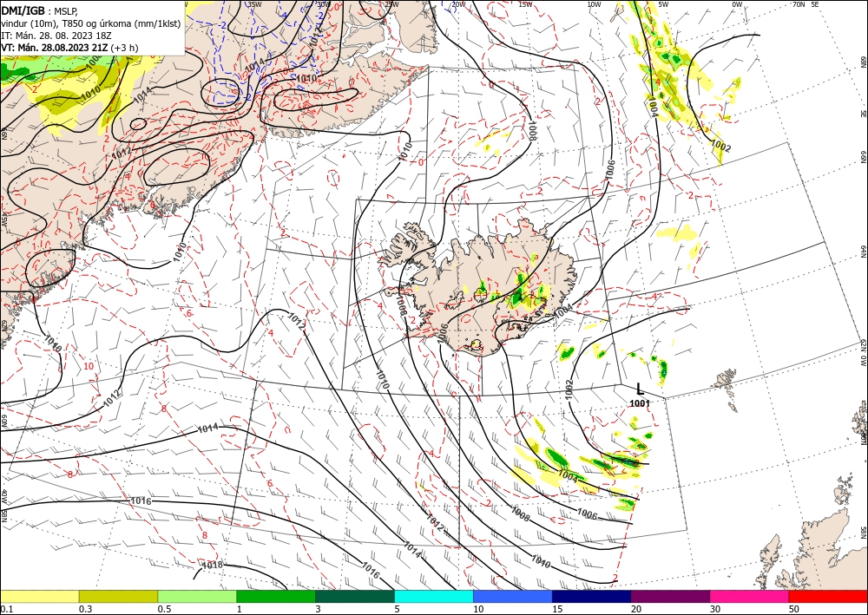Select the light green 0.5 mm legend swatch
Viewport: 868px width, 615px height.
[x=197, y=596]
